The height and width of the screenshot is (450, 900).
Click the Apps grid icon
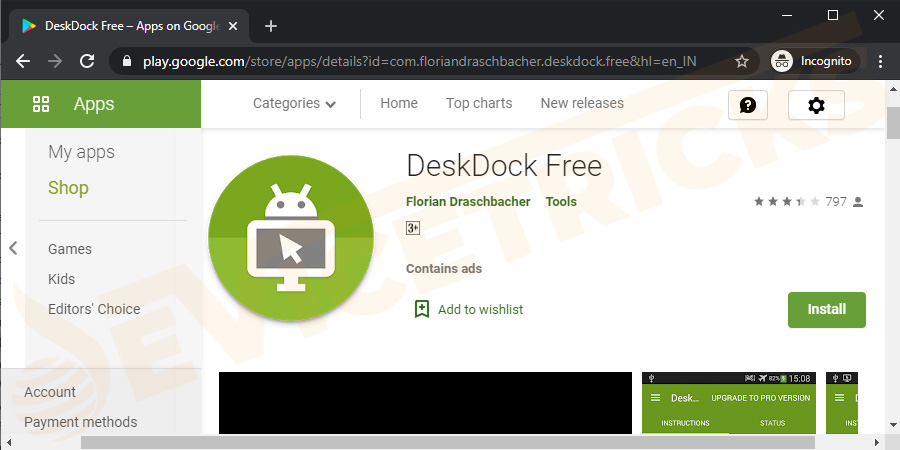pos(41,104)
